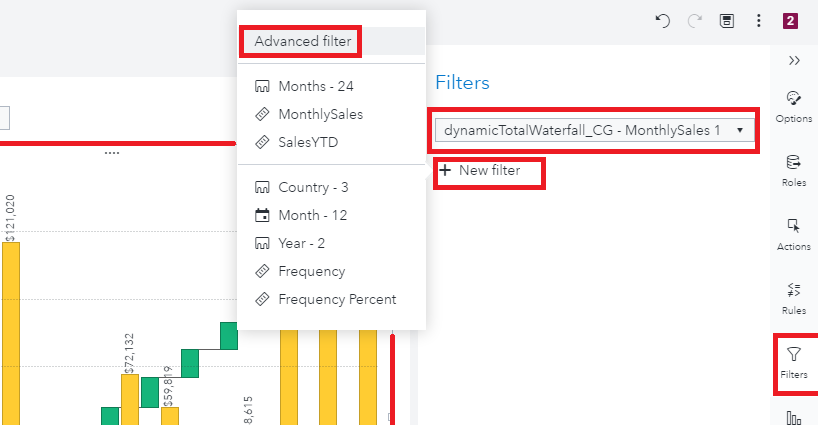This screenshot has height=425, width=818.
Task: Collapse the right side pane chevrons
Action: point(794,60)
